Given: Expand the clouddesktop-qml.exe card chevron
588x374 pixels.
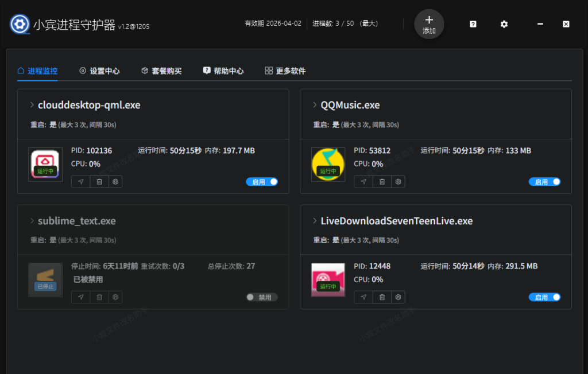Looking at the screenshot, I should coord(32,104).
